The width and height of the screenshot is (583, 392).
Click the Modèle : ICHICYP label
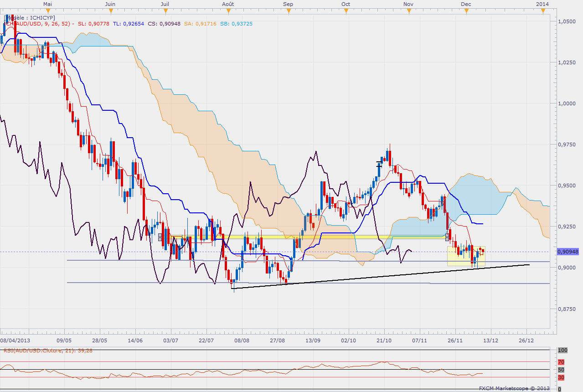[29, 17]
